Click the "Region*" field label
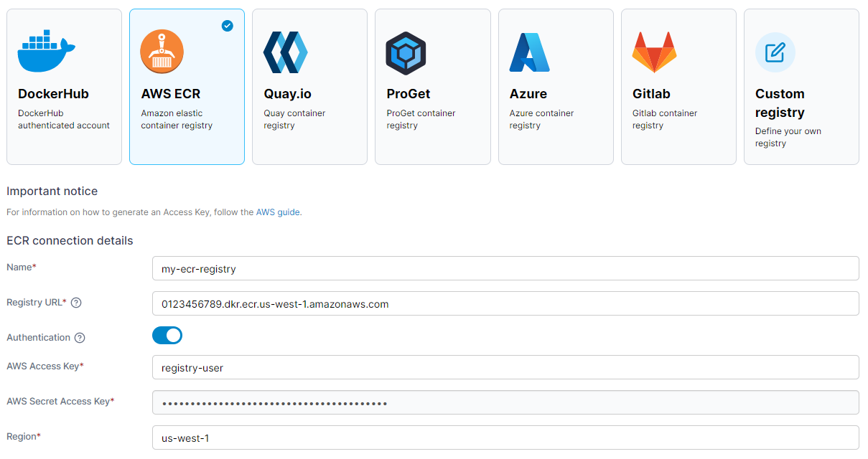This screenshot has height=459, width=868. tap(24, 437)
